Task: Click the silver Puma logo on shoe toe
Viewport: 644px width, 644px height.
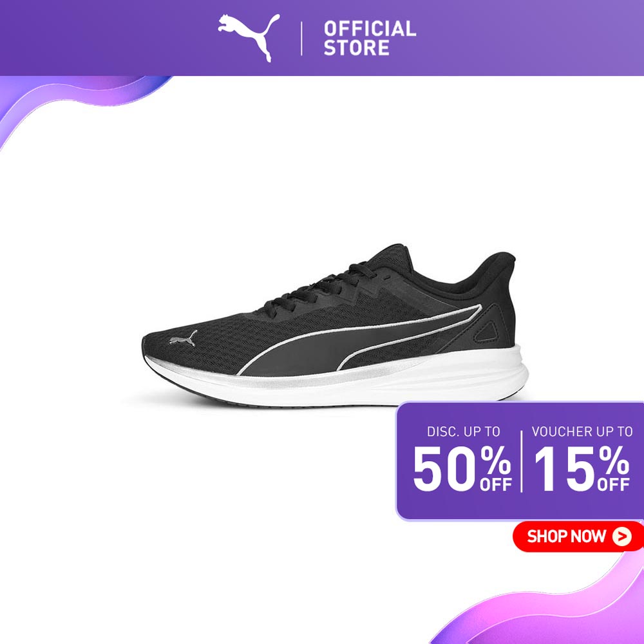Action: point(183,338)
